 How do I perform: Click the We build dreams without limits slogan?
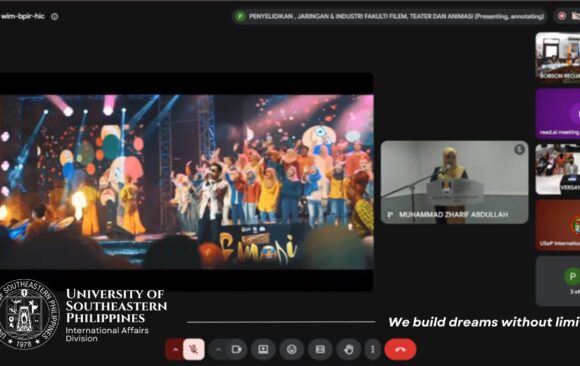point(484,322)
